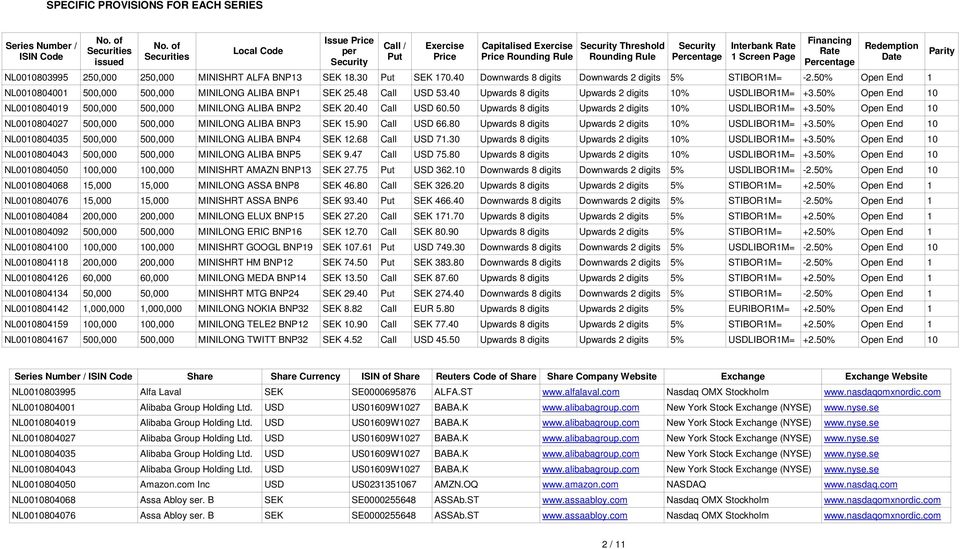The image size is (960, 549).
Task: Select issue price 'SEK 4.52'
Action: click(x=342, y=340)
